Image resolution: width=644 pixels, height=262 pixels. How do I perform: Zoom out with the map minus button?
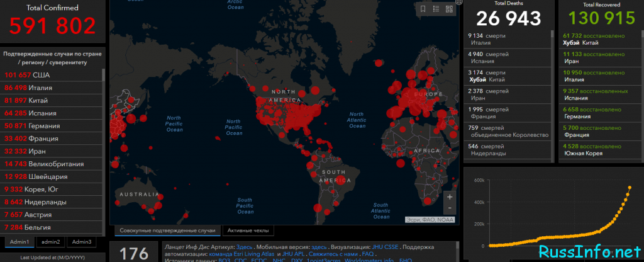click(450, 208)
